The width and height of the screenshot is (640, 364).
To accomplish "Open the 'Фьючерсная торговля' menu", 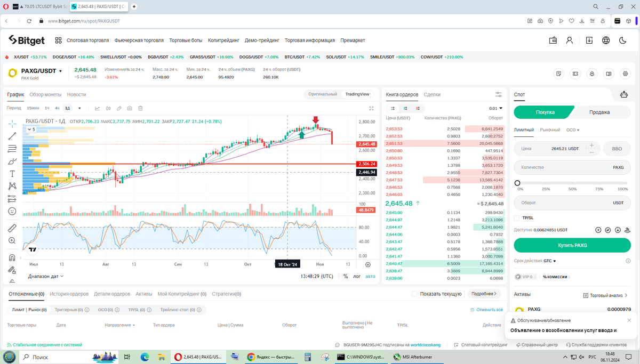I will (139, 40).
